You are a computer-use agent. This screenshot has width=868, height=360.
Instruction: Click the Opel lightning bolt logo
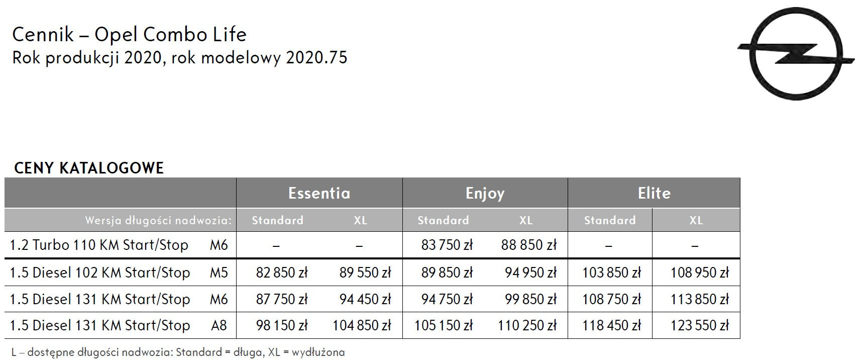(x=796, y=54)
